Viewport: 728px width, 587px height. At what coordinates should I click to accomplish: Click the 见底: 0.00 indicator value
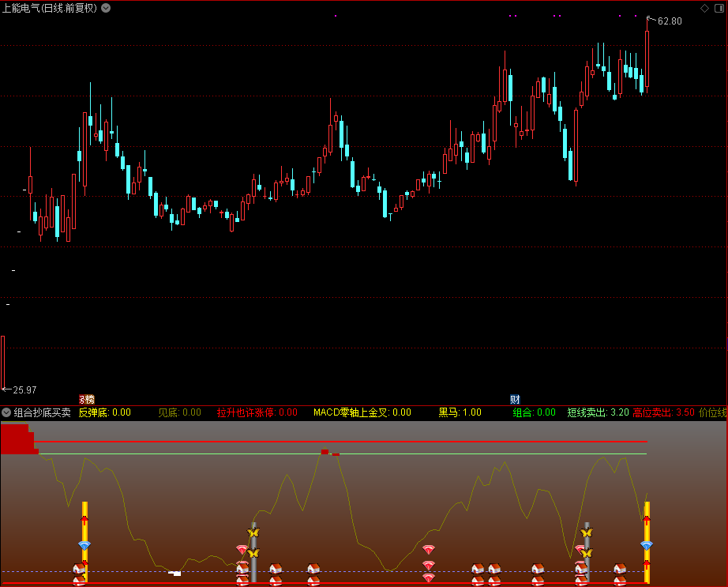point(180,412)
